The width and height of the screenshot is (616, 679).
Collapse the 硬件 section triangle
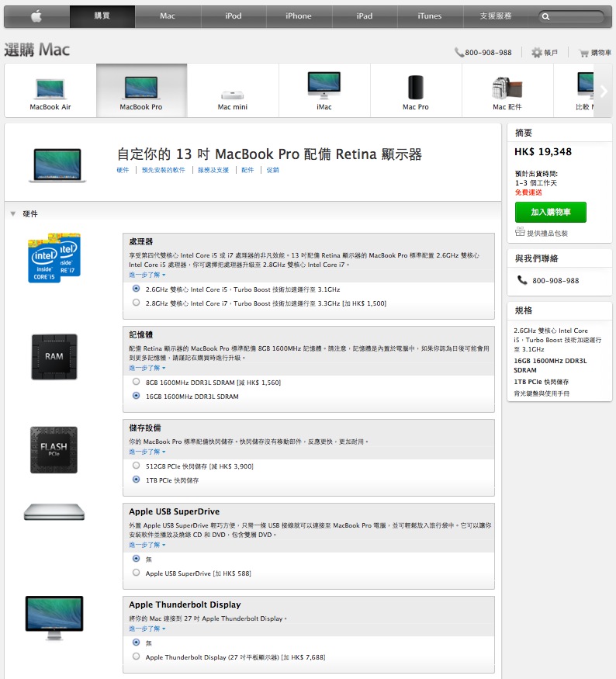tap(13, 213)
